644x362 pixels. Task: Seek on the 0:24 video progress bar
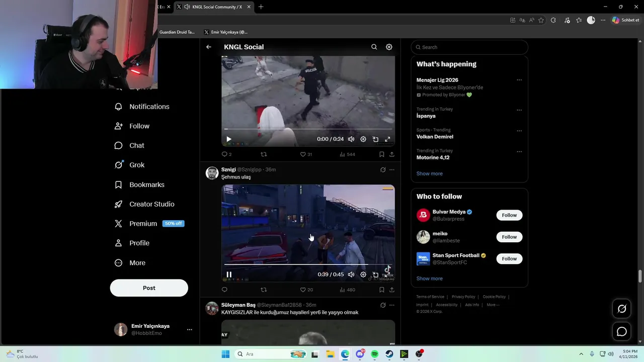point(308,129)
